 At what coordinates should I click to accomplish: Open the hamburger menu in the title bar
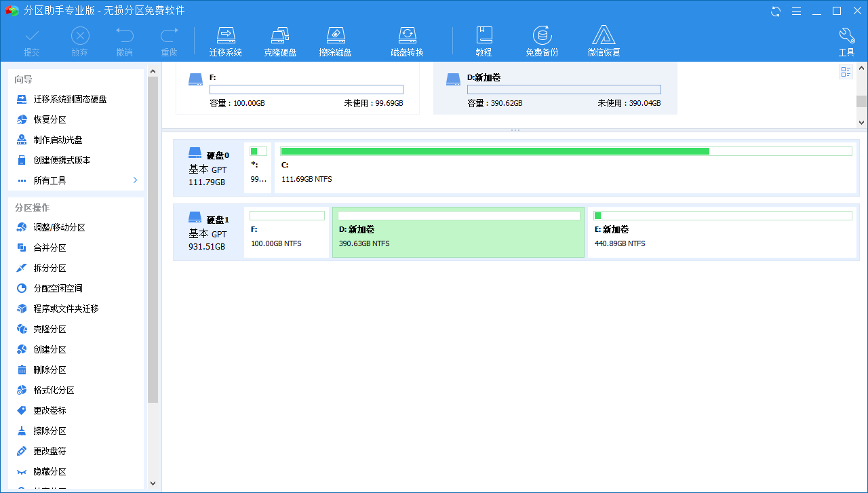796,11
